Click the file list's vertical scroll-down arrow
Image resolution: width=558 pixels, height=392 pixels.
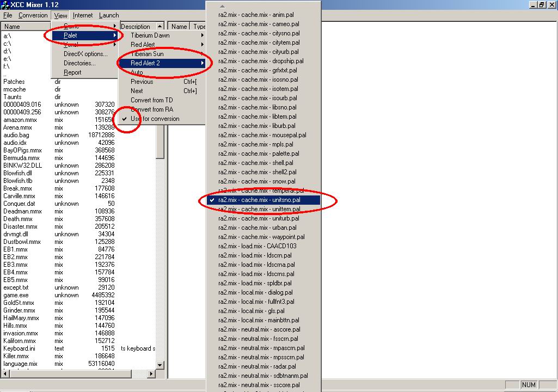tap(160, 365)
